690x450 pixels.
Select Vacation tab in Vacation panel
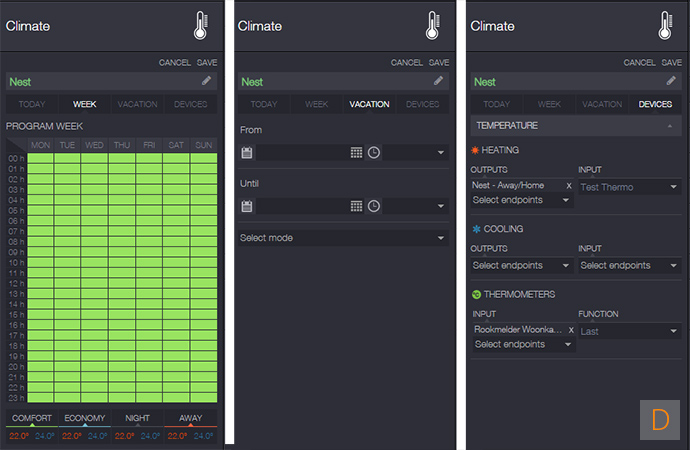tap(369, 104)
